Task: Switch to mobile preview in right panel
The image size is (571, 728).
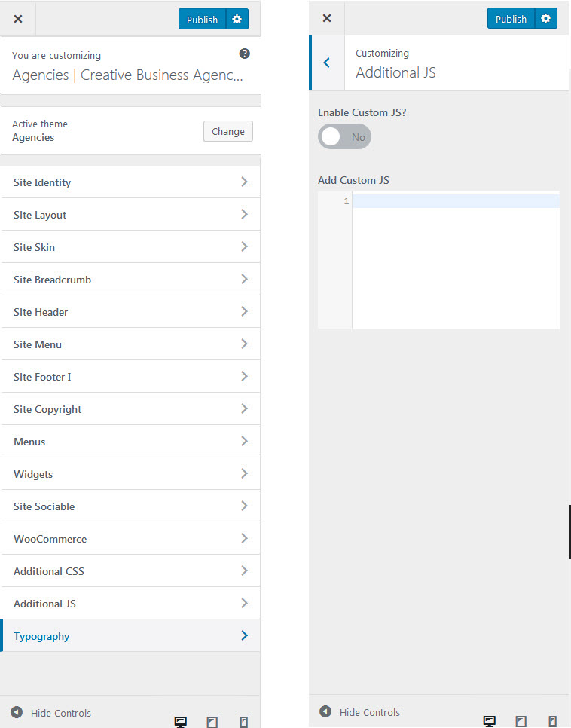Action: pos(553,721)
